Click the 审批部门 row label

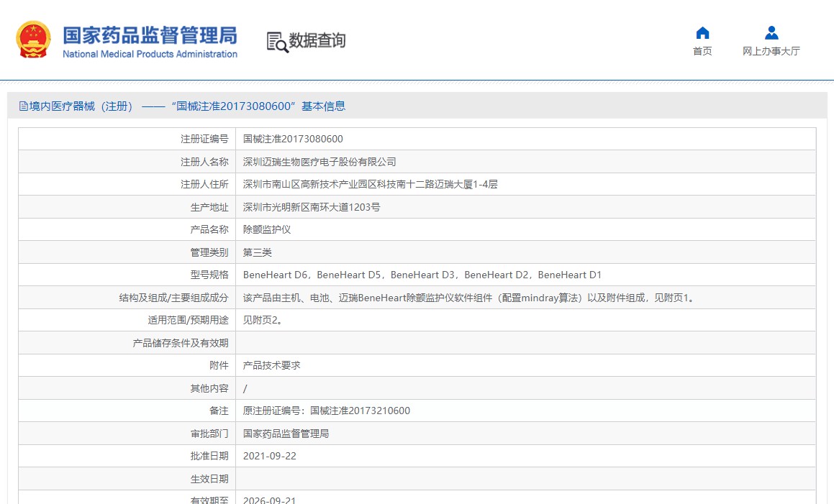(x=209, y=434)
